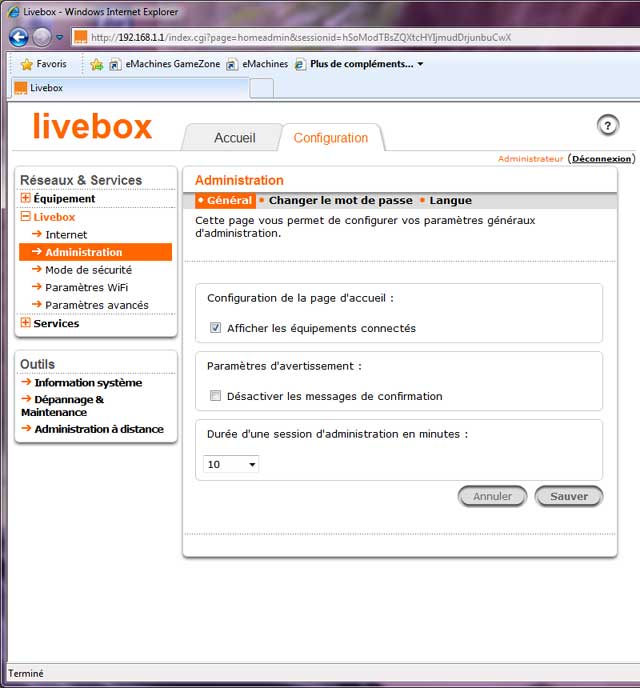This screenshot has height=688, width=640.
Task: Expand the Services tree section
Action: click(x=25, y=322)
